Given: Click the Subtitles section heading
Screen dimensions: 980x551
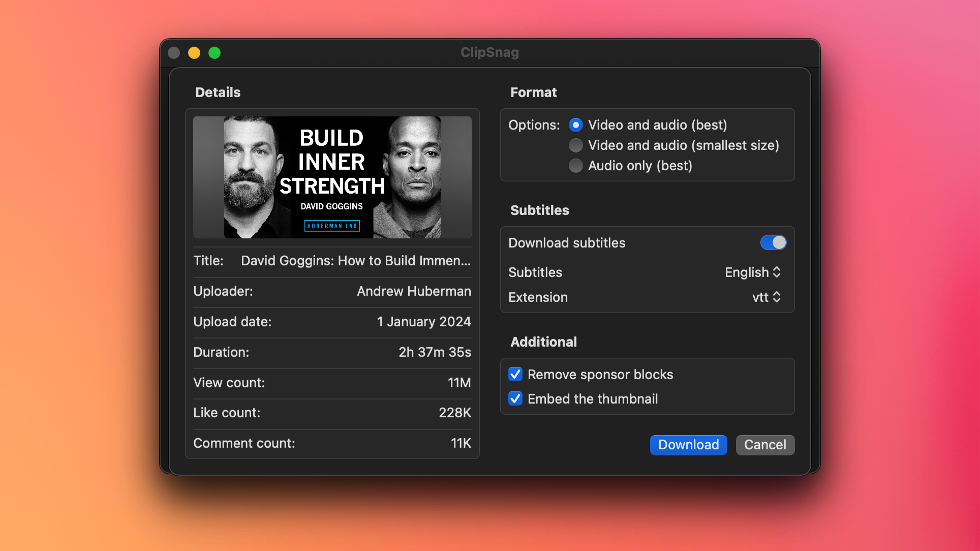Looking at the screenshot, I should coord(540,210).
